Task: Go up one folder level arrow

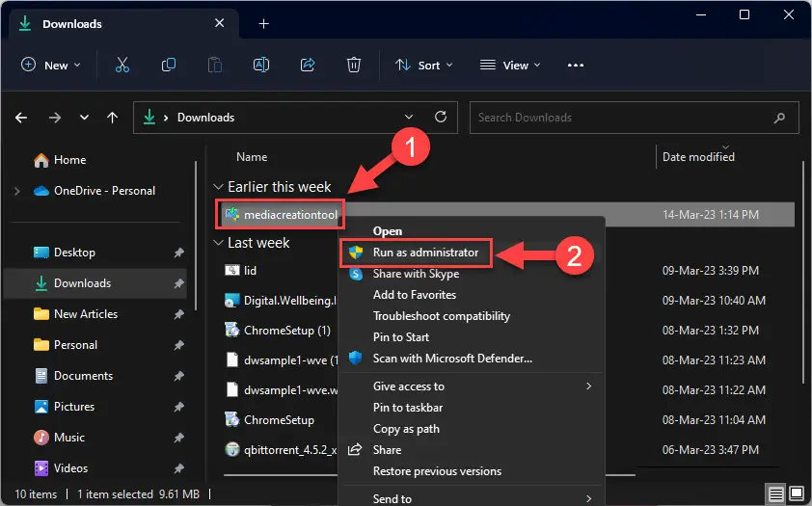Action: [112, 118]
